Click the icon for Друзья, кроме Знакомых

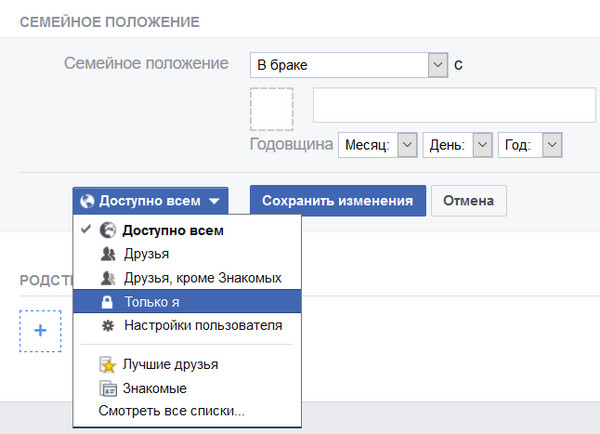pos(108,278)
